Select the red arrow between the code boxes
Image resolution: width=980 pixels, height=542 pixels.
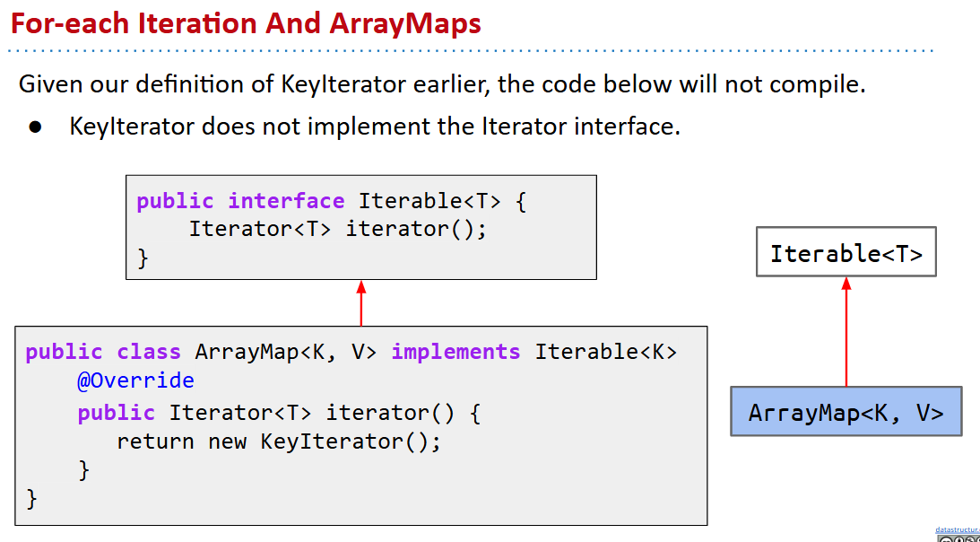(x=361, y=303)
